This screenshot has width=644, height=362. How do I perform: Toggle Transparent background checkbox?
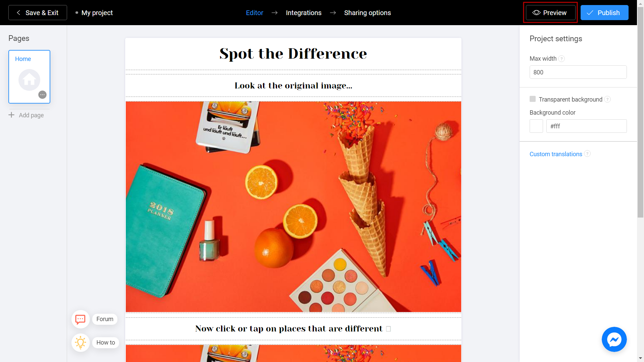[x=533, y=99]
